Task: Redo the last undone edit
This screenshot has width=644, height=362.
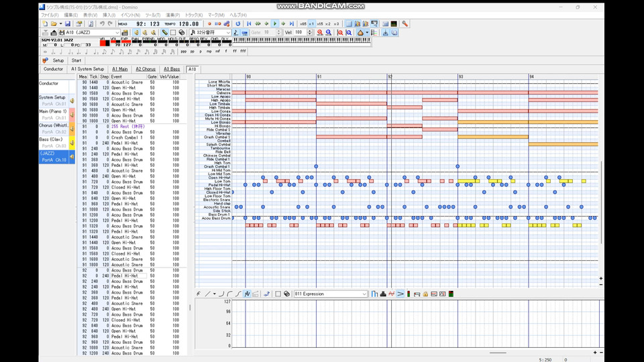Action: pos(110,24)
